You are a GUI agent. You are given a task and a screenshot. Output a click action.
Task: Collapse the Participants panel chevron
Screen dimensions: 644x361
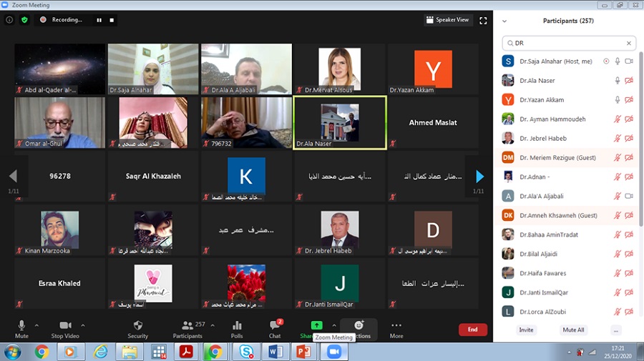coord(504,21)
